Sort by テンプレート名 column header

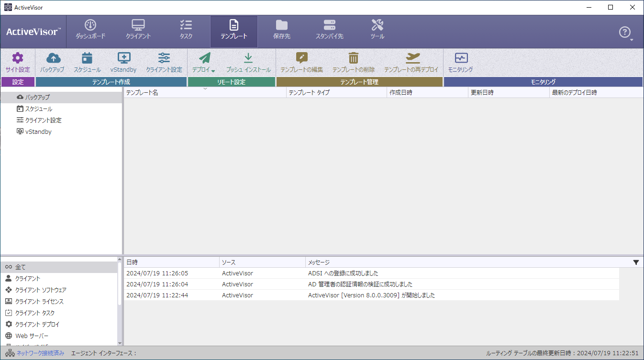205,93
